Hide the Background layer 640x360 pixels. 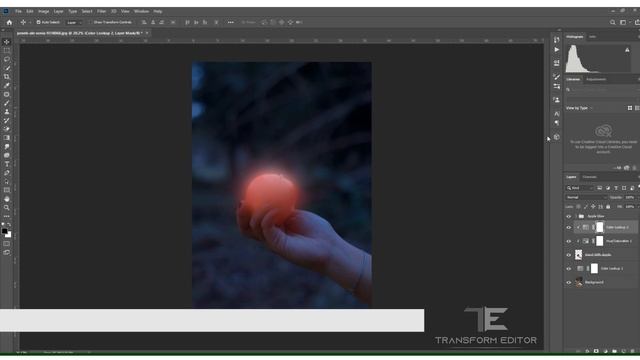(569, 282)
